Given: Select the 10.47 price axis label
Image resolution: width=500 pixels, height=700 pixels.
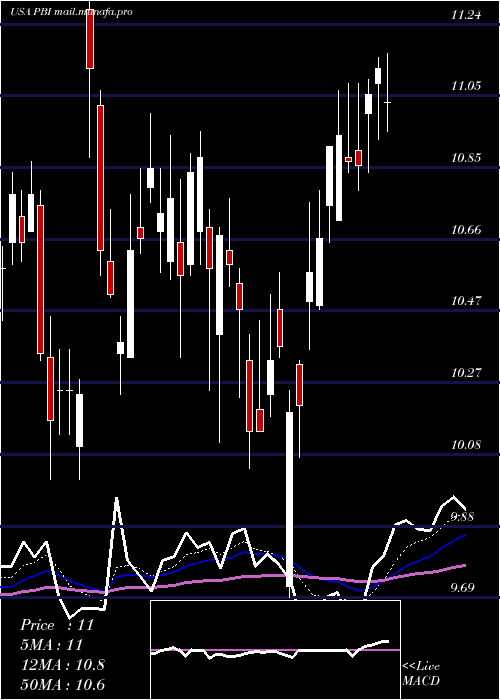Looking at the screenshot, I should click(x=466, y=300).
